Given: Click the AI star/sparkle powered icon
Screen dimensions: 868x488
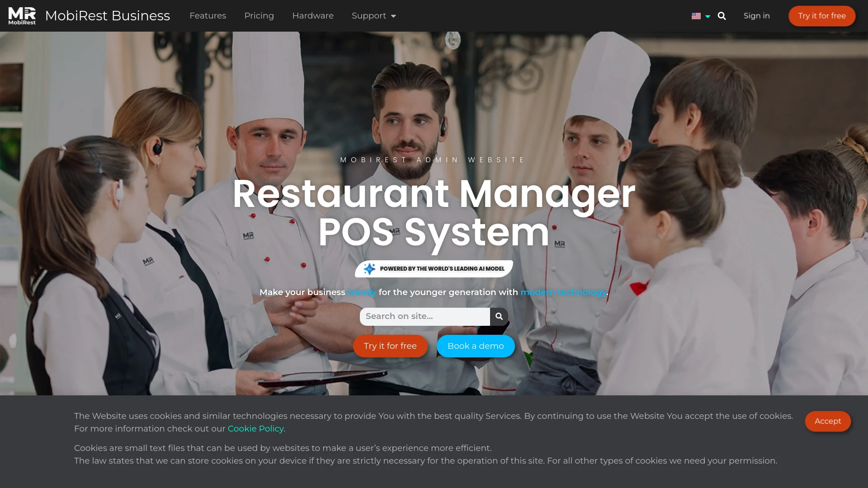Looking at the screenshot, I should click(x=369, y=268).
